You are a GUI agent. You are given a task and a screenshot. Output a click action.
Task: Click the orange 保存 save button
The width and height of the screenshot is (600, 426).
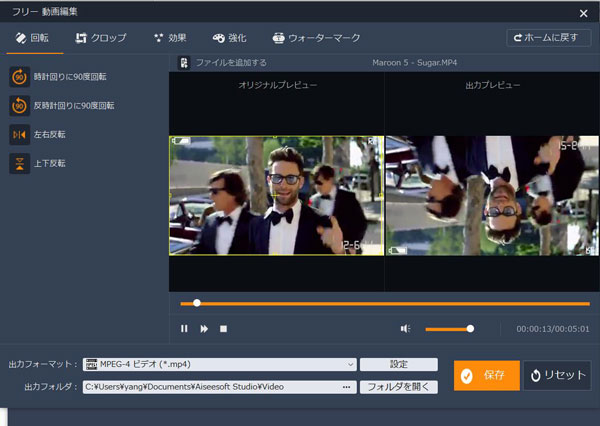click(x=487, y=375)
